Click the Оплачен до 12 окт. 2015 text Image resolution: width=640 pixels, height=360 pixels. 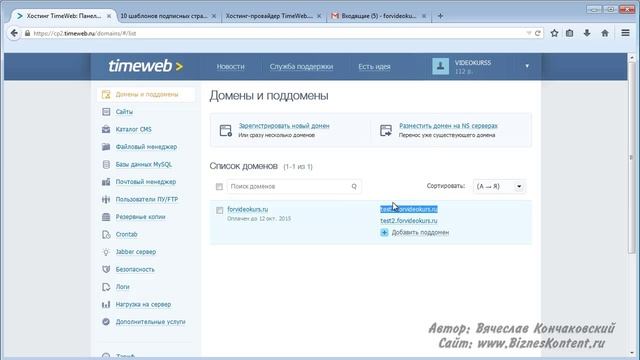tap(259, 219)
